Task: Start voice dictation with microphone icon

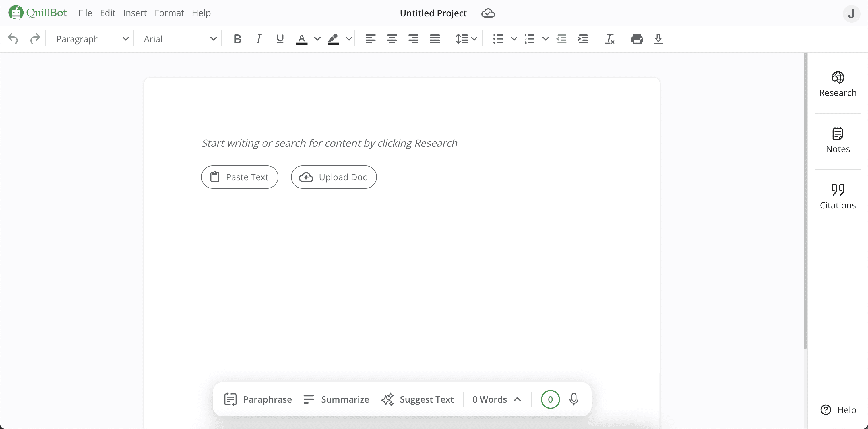Action: point(574,399)
